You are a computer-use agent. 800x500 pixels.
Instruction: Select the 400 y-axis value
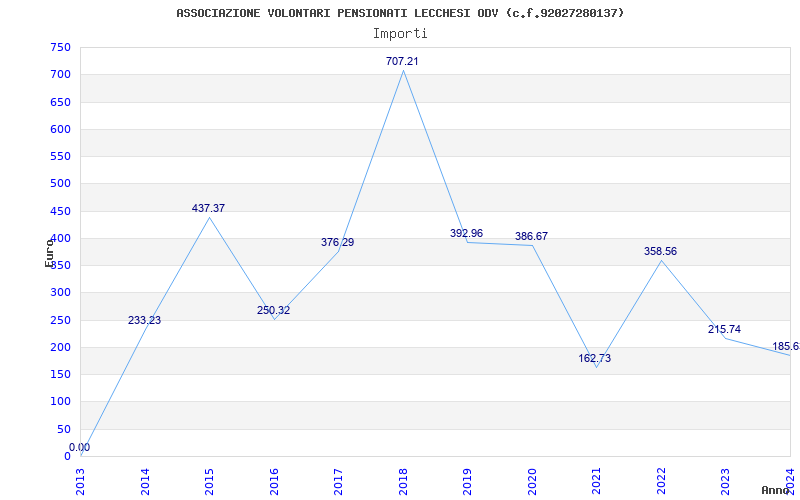(60, 238)
